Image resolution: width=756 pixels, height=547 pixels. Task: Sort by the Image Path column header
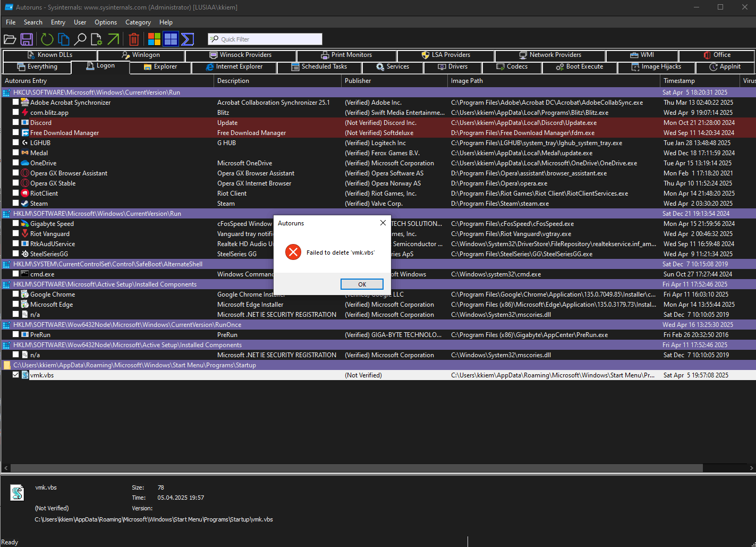point(554,81)
